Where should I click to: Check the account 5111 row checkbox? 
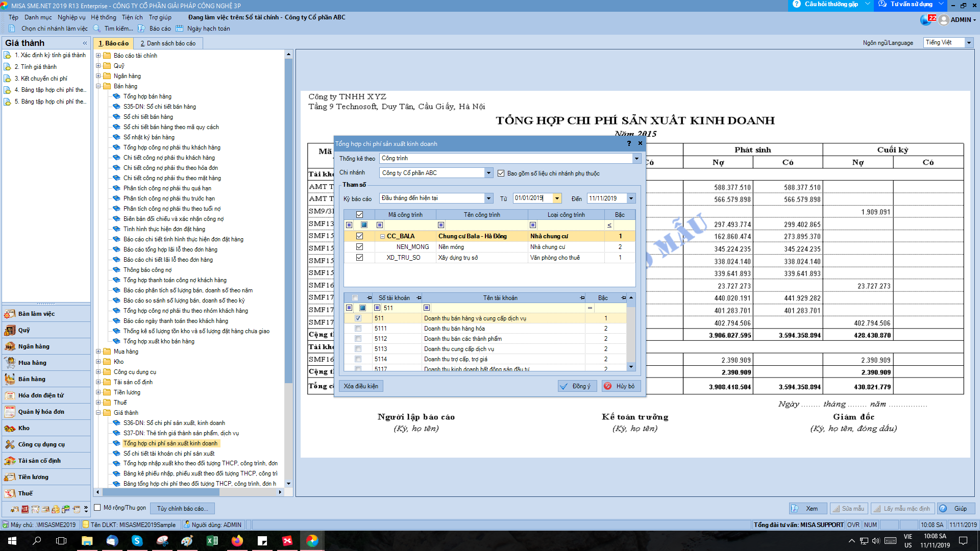click(x=358, y=329)
